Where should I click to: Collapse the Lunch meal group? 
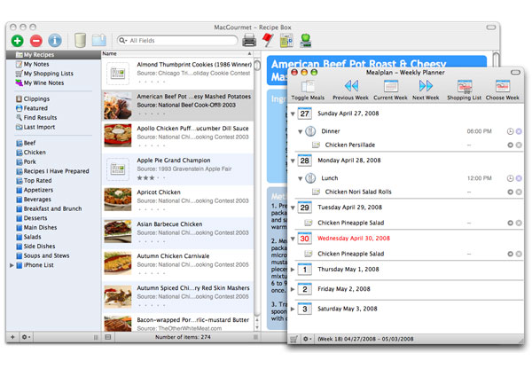click(x=300, y=178)
